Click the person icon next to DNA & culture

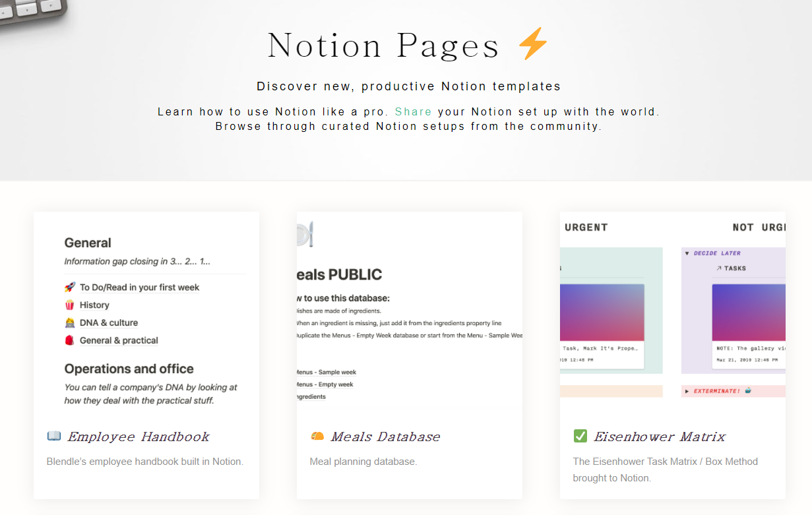click(70, 323)
